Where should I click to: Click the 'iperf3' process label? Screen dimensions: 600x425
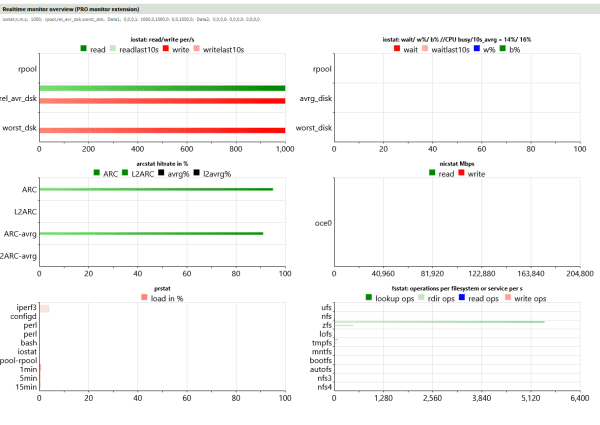click(26, 308)
